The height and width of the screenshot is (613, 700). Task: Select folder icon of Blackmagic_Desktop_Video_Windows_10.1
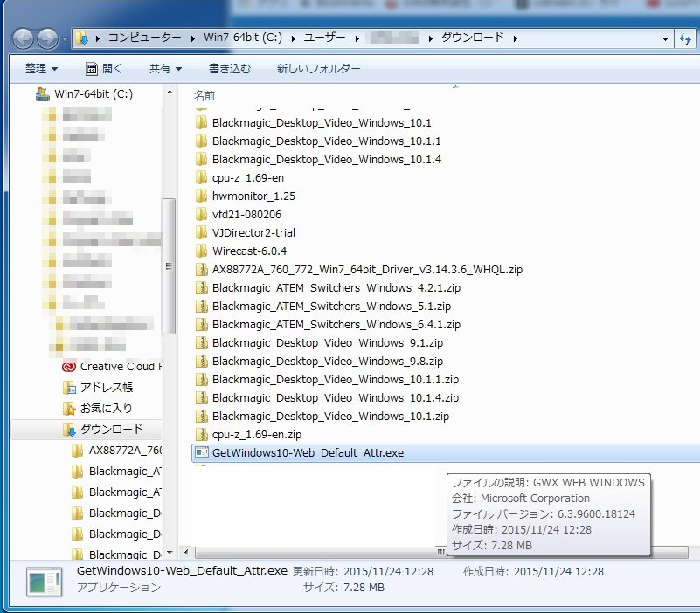click(201, 123)
